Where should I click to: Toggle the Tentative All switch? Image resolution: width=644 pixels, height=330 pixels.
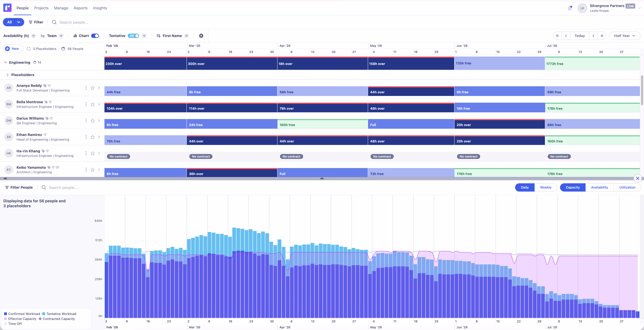[x=134, y=36]
